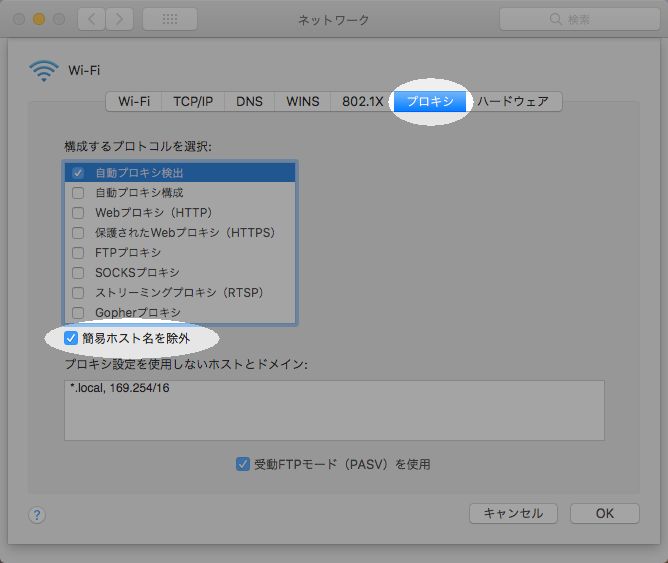This screenshot has height=563, width=668.
Task: Click the minimize window button
Action: coord(39,19)
